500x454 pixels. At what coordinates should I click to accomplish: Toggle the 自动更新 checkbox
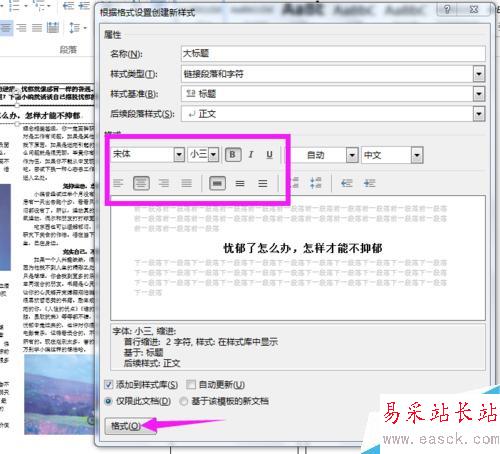tap(191, 385)
